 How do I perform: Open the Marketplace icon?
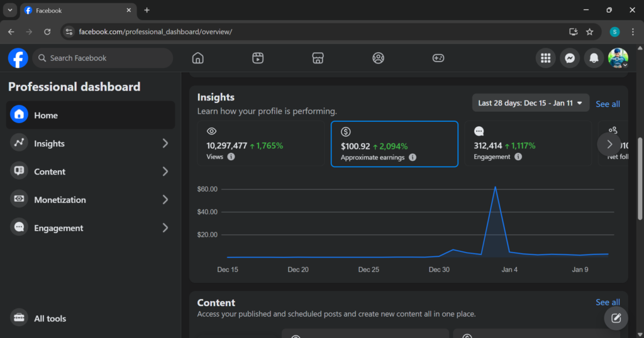(x=318, y=58)
